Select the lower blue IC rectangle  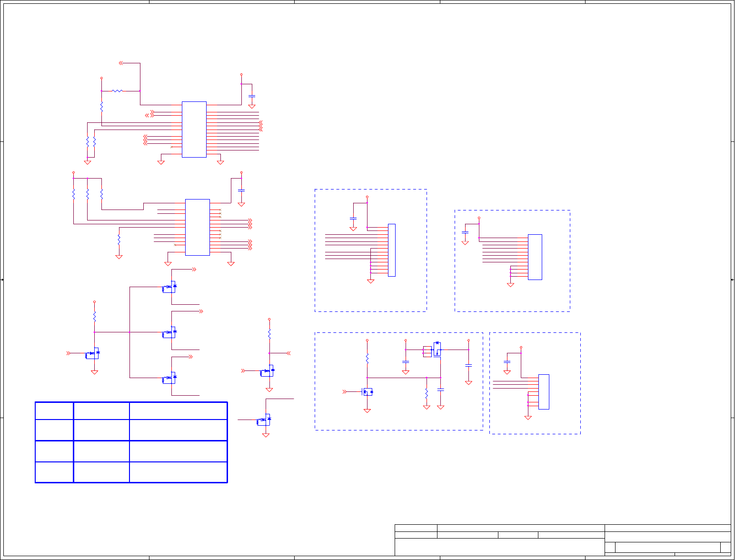(198, 227)
